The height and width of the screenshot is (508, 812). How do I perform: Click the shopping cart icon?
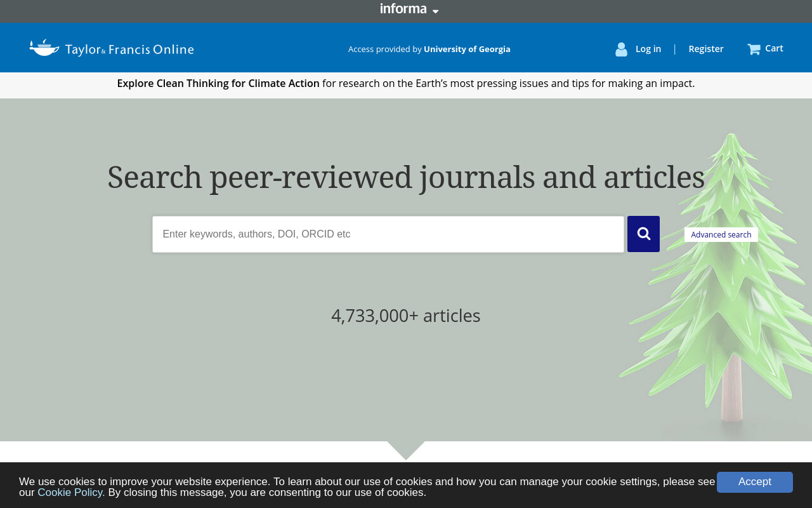pyautogui.click(x=754, y=49)
